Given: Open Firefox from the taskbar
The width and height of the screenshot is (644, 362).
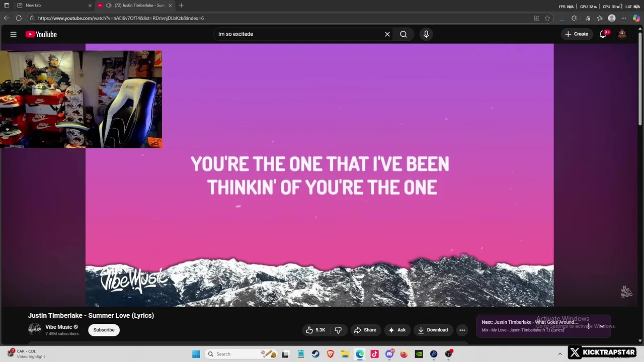Looking at the screenshot, I should 404,354.
